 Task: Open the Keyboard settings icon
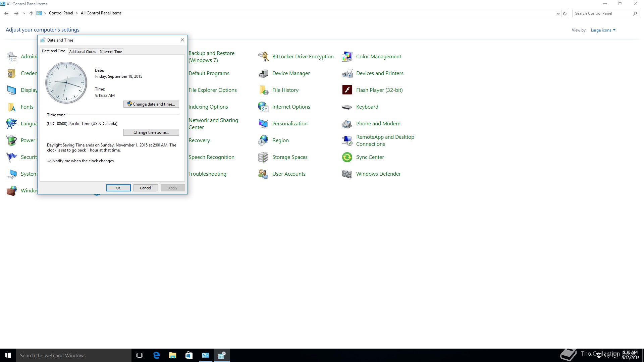347,107
